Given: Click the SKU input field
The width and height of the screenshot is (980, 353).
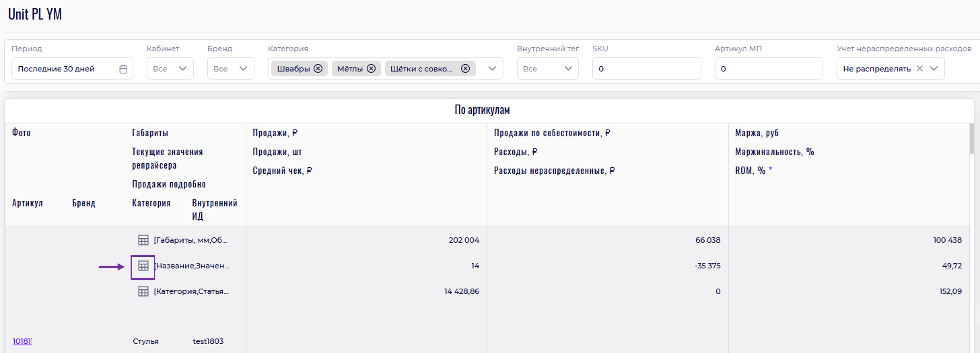Looking at the screenshot, I should tap(646, 68).
